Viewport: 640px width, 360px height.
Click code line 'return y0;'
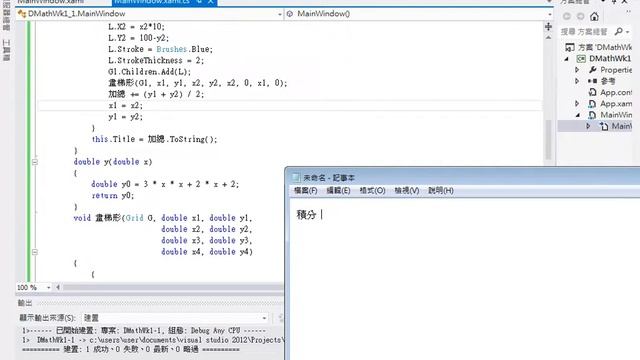(x=113, y=196)
